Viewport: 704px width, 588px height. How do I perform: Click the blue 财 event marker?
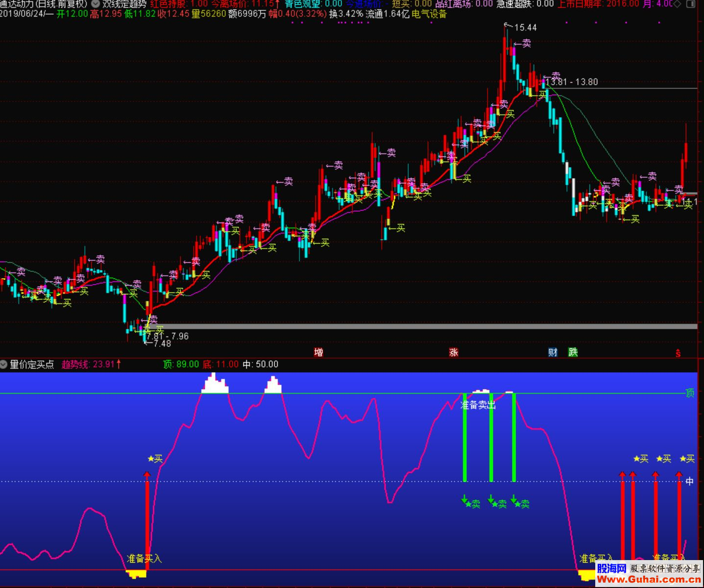[x=553, y=352]
